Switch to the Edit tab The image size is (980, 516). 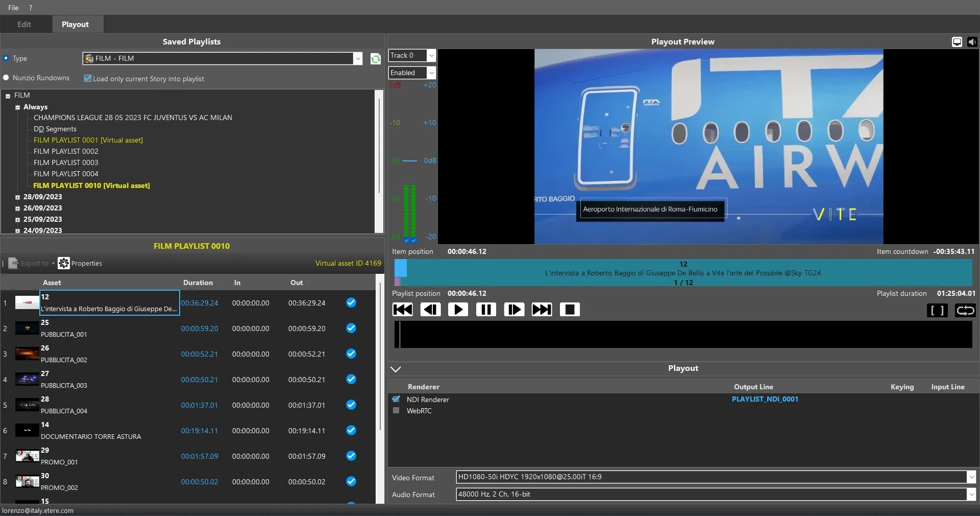pos(24,25)
